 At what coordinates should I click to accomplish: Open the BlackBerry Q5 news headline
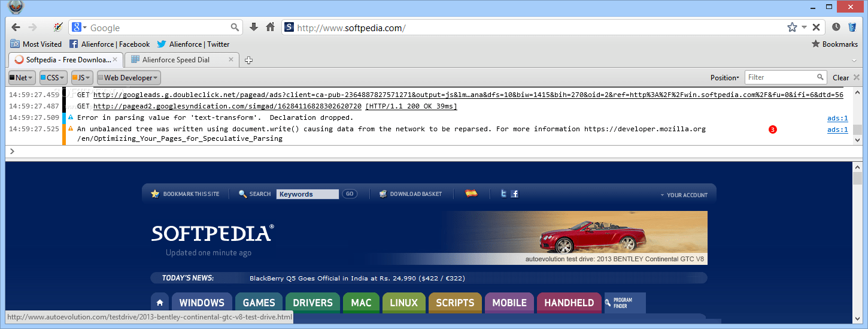coord(357,278)
